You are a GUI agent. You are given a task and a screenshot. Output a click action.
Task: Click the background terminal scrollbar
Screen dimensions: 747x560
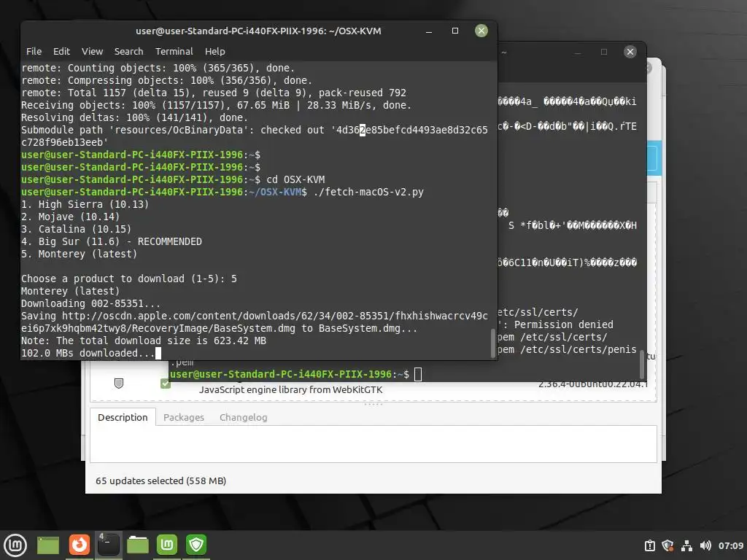[x=642, y=365]
